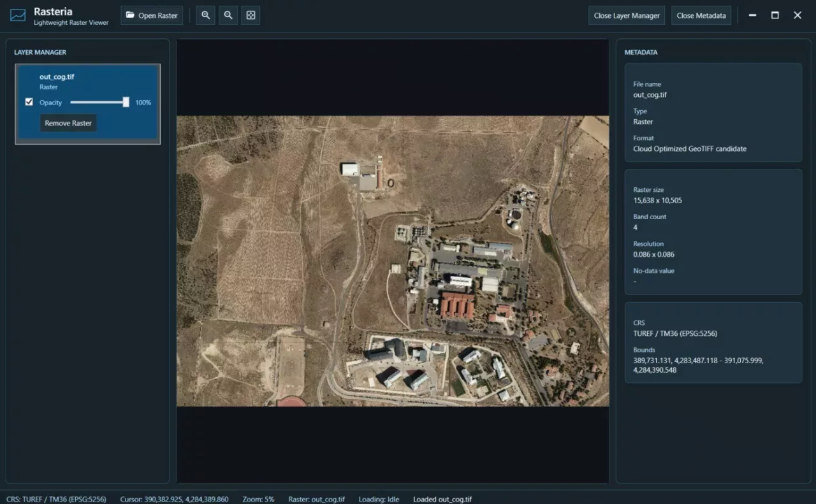Viewport: 816px width, 504px height.
Task: Select the out_cog.tif layer card
Action: [88, 104]
